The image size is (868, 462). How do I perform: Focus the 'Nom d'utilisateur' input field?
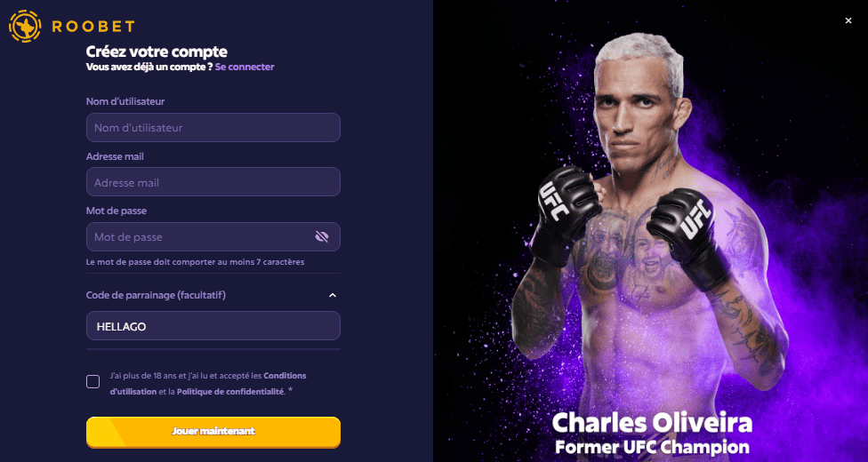point(213,128)
